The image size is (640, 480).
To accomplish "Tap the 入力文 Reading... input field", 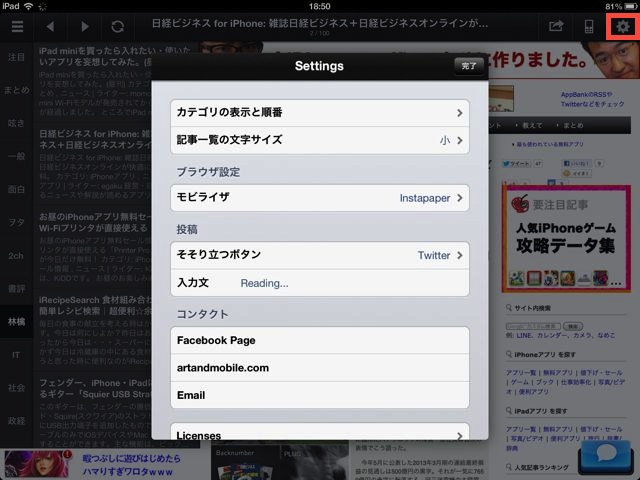I will tap(320, 282).
